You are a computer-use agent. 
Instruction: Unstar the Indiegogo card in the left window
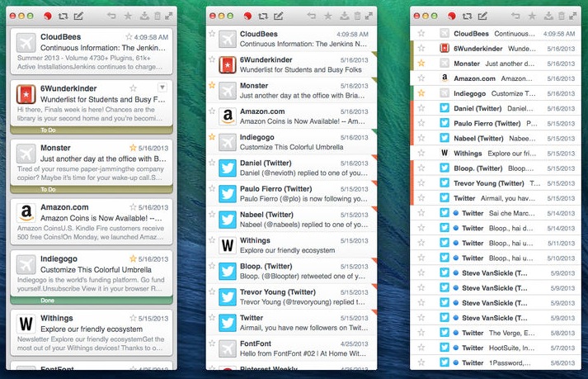(133, 258)
